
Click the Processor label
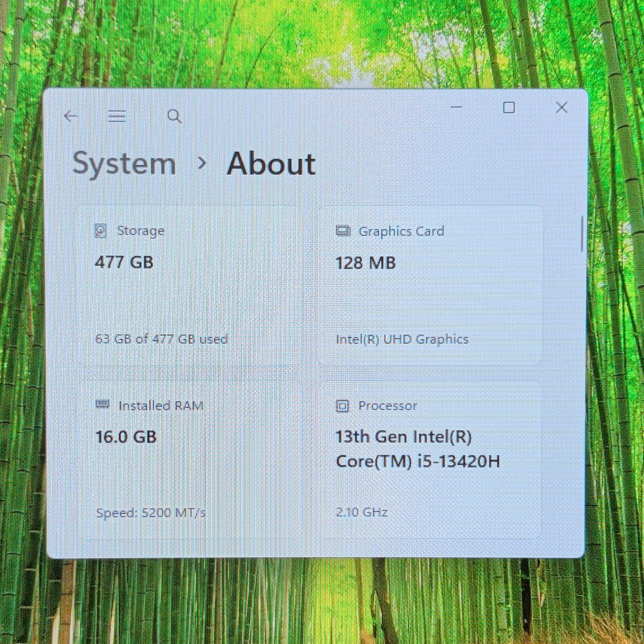[x=387, y=406]
